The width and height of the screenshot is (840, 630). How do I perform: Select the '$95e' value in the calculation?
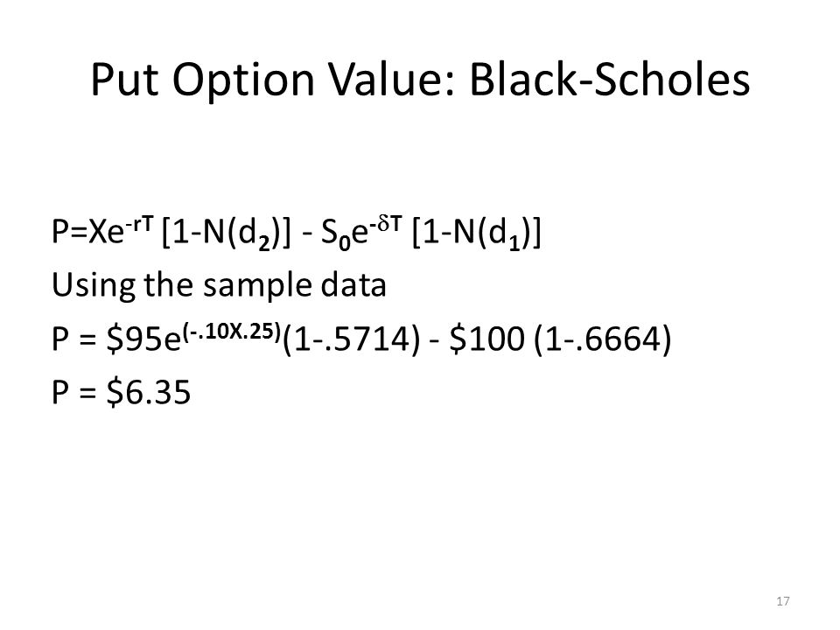click(143, 339)
